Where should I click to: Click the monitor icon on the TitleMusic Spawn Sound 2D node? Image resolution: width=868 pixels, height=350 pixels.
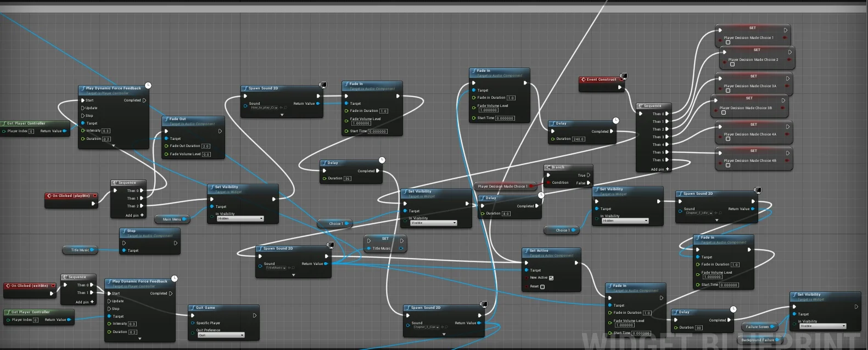pos(331,245)
